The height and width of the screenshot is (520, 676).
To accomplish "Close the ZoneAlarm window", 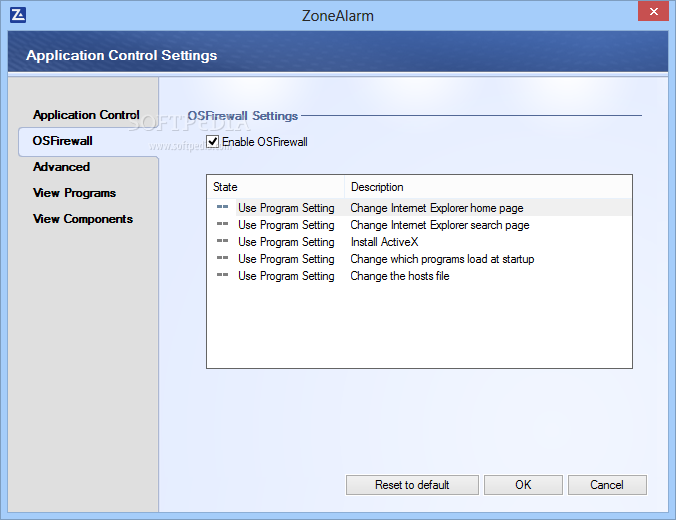I will [x=654, y=11].
